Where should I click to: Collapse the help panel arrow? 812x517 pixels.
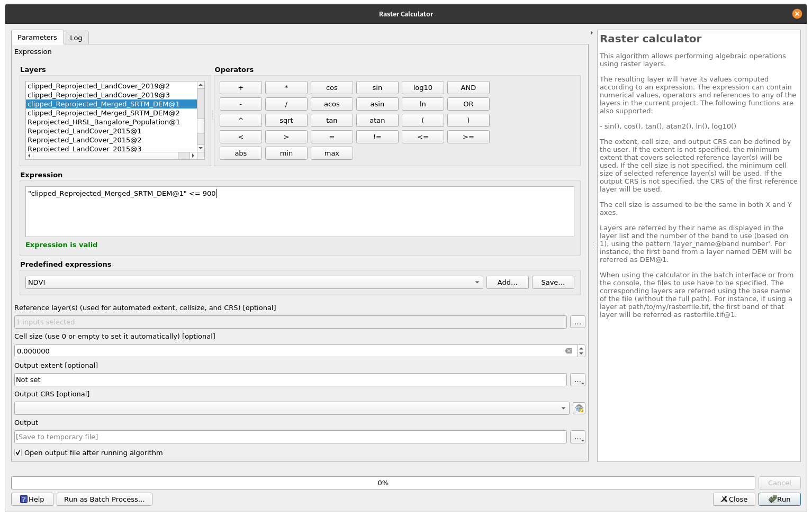591,33
